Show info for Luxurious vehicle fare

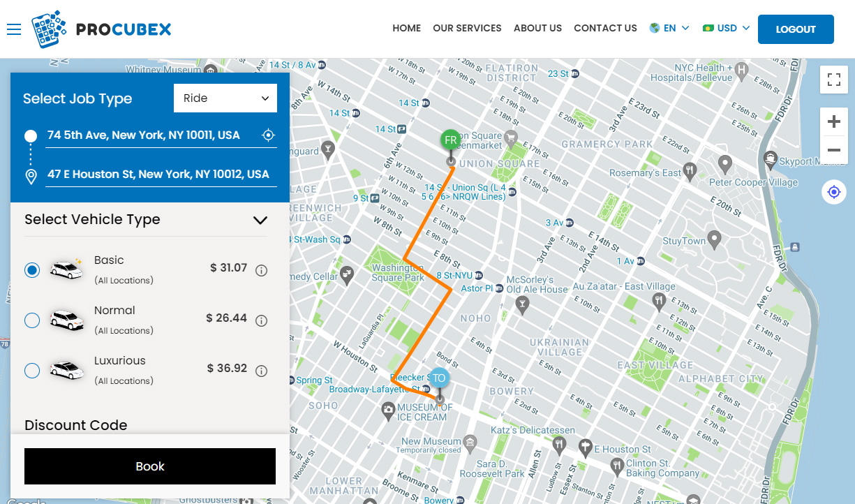[262, 371]
